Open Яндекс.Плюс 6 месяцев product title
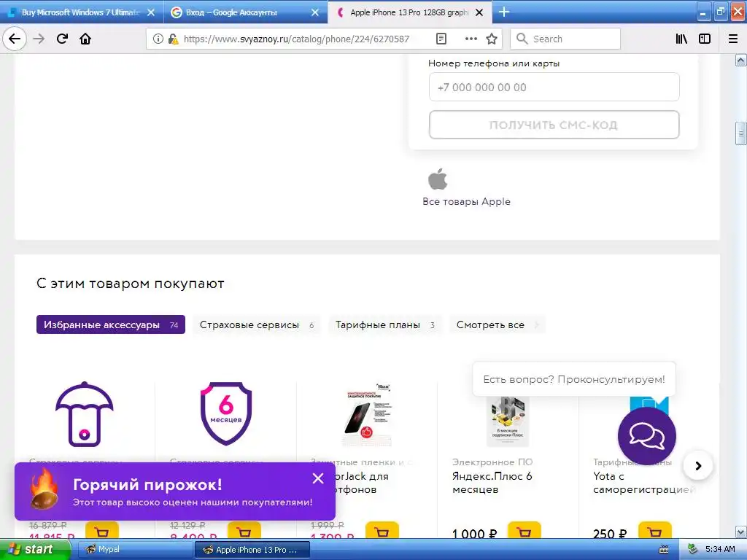This screenshot has height=560, width=747. click(492, 483)
